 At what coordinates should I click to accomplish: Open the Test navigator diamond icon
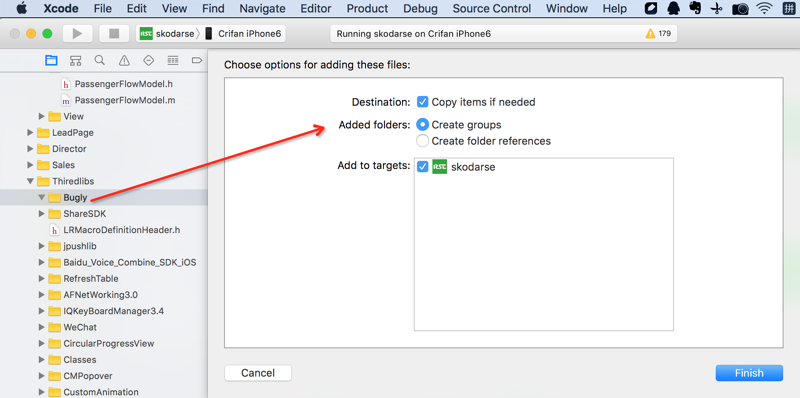point(148,61)
